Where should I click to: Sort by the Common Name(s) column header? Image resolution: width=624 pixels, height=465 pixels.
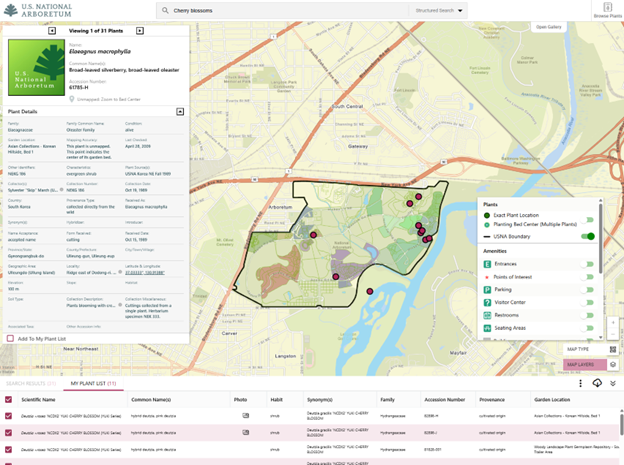151,399
